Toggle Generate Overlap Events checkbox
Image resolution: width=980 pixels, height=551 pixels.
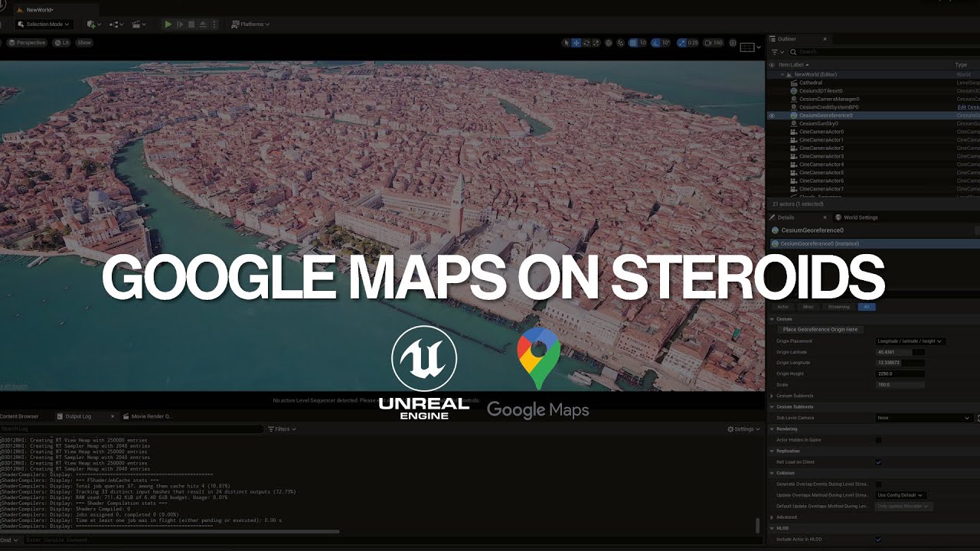(878, 484)
